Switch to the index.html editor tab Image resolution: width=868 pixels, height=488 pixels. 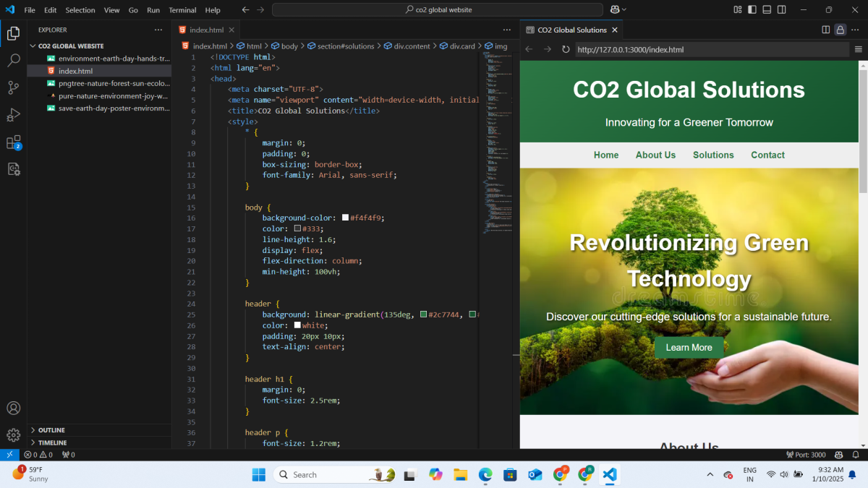206,30
